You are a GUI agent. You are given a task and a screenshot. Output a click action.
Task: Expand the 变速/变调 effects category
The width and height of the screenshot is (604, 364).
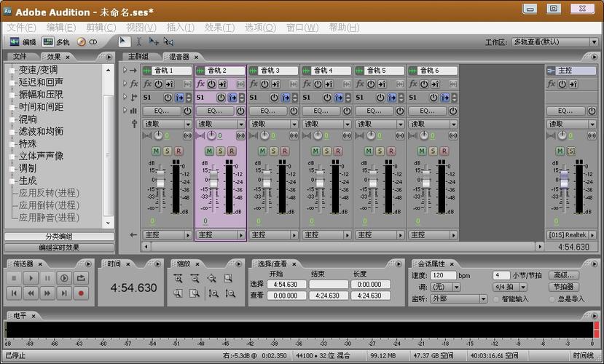point(12,70)
